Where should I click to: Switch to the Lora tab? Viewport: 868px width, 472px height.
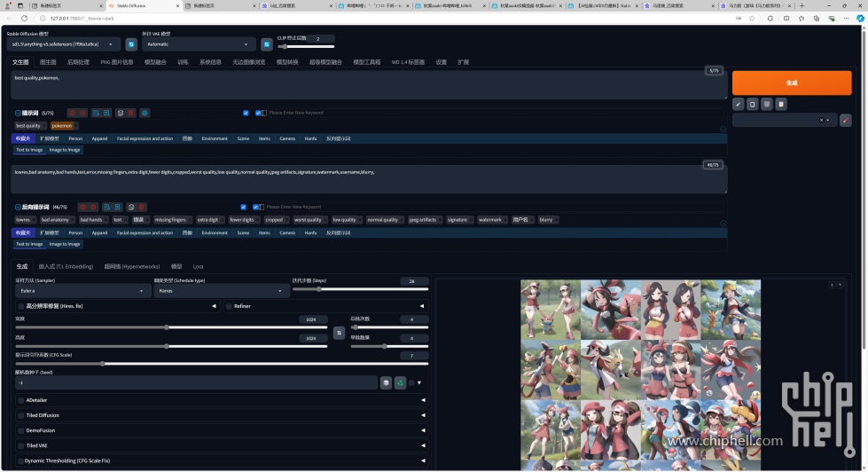(x=198, y=266)
